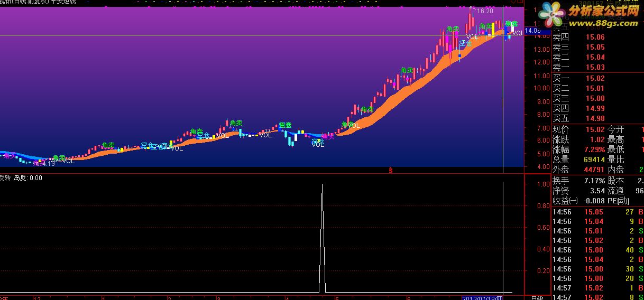The width and height of the screenshot is (644, 300).
Task: Select the 14:56 trade at 15.00 volume 20
Action: 598,278
